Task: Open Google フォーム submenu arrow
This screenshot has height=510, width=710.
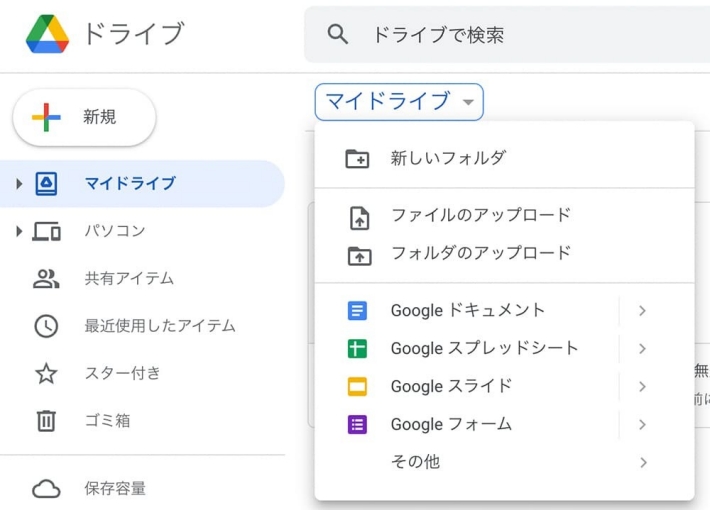Action: click(642, 425)
